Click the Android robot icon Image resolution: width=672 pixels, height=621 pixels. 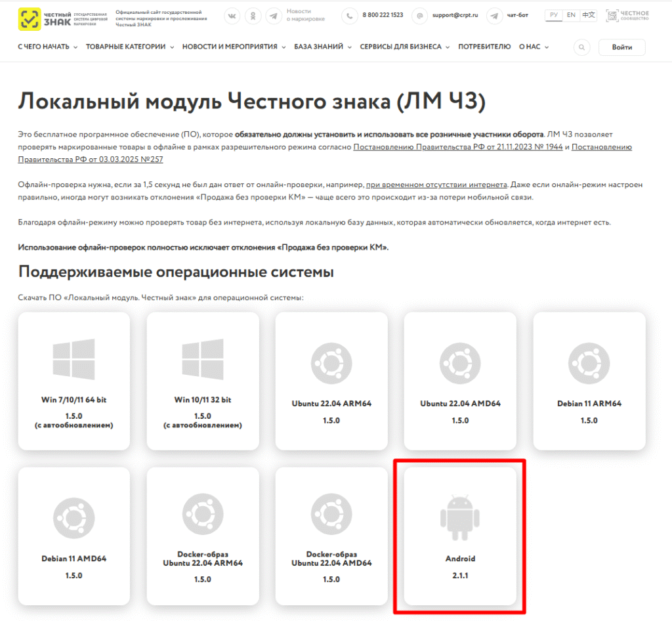point(460,518)
